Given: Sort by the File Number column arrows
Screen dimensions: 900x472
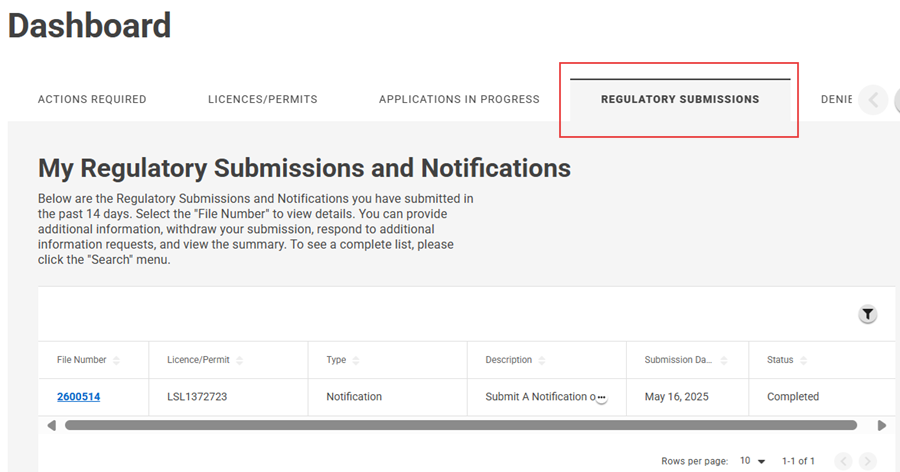Looking at the screenshot, I should (x=117, y=360).
